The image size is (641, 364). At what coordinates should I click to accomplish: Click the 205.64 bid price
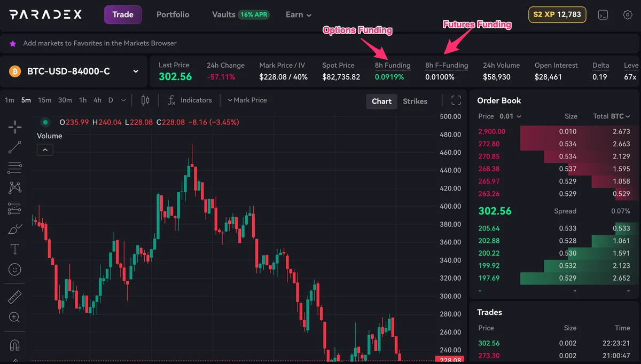click(489, 228)
